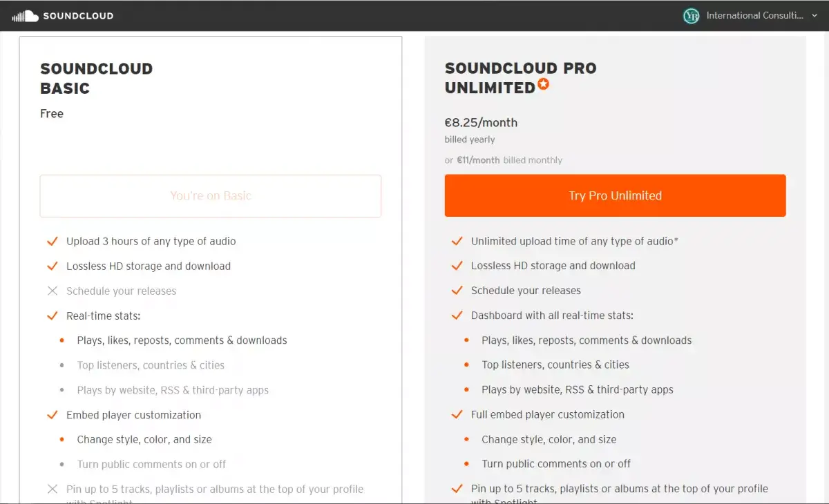The width and height of the screenshot is (829, 504).
Task: Click the International Consulti... account name
Action: (755, 16)
